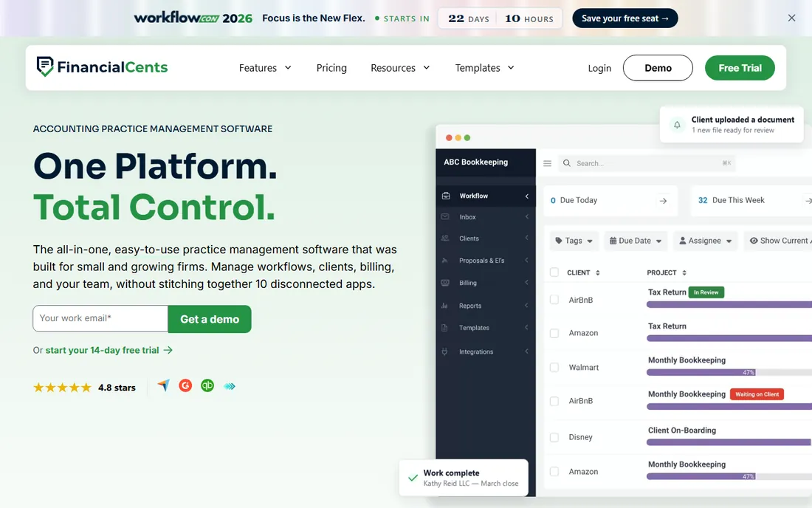Click the Disney Client On-Boarding progress bar
Image resolution: width=812 pixels, height=508 pixels.
[x=729, y=442]
